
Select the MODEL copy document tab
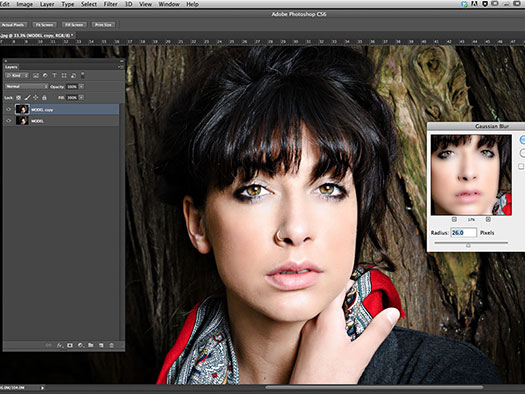(x=37, y=35)
